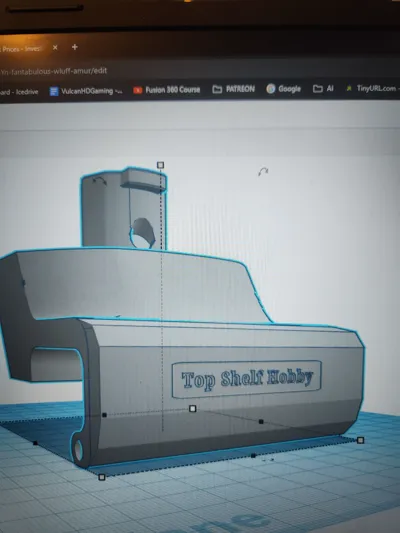
Task: Click the white handle under the Top Shelf Hobby label
Action: pos(193,408)
